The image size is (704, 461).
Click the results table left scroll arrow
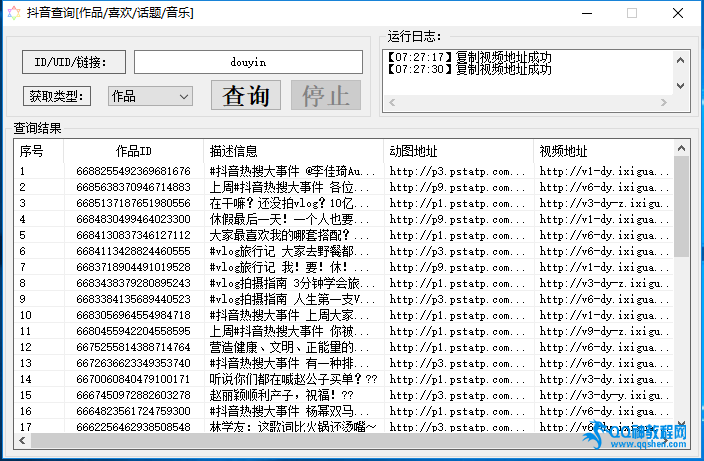pos(22,440)
